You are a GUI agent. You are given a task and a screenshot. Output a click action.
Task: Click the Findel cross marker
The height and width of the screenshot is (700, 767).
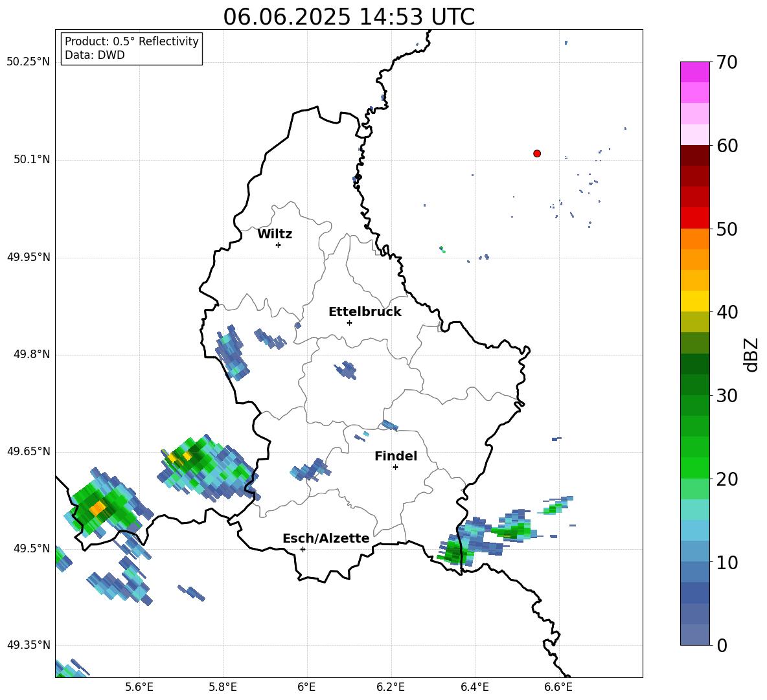[395, 468]
